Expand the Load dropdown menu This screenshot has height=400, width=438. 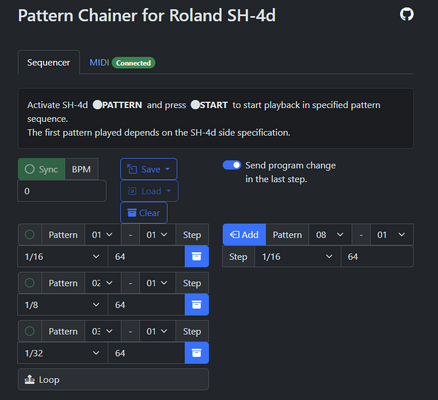tap(149, 191)
